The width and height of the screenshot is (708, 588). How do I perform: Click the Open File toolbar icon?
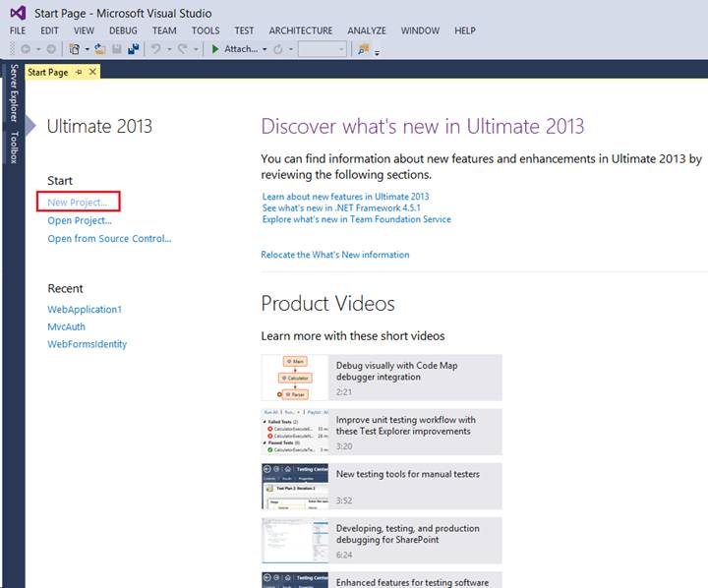click(x=99, y=49)
